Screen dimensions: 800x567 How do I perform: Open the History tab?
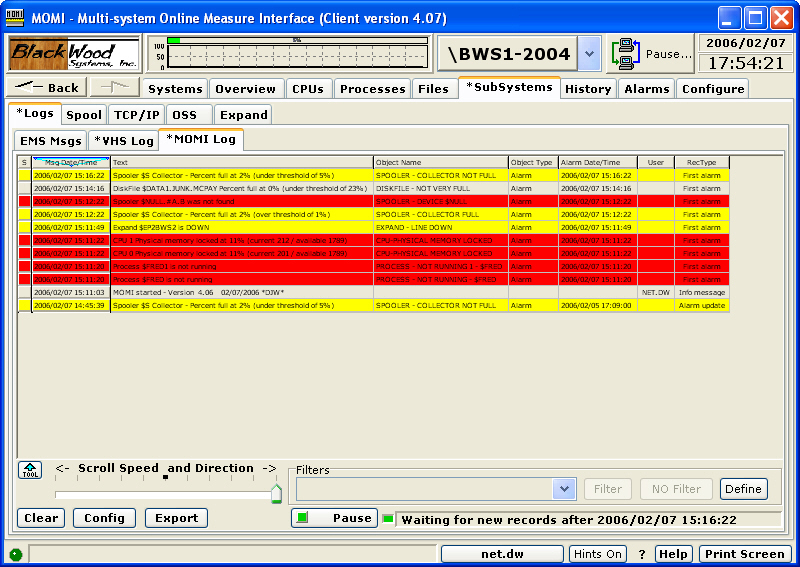pos(588,89)
